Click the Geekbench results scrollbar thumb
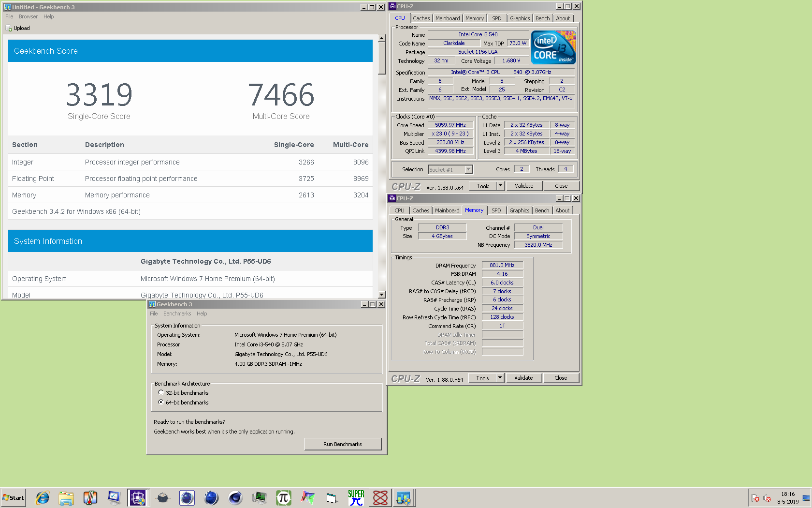This screenshot has height=508, width=812. pos(381,58)
